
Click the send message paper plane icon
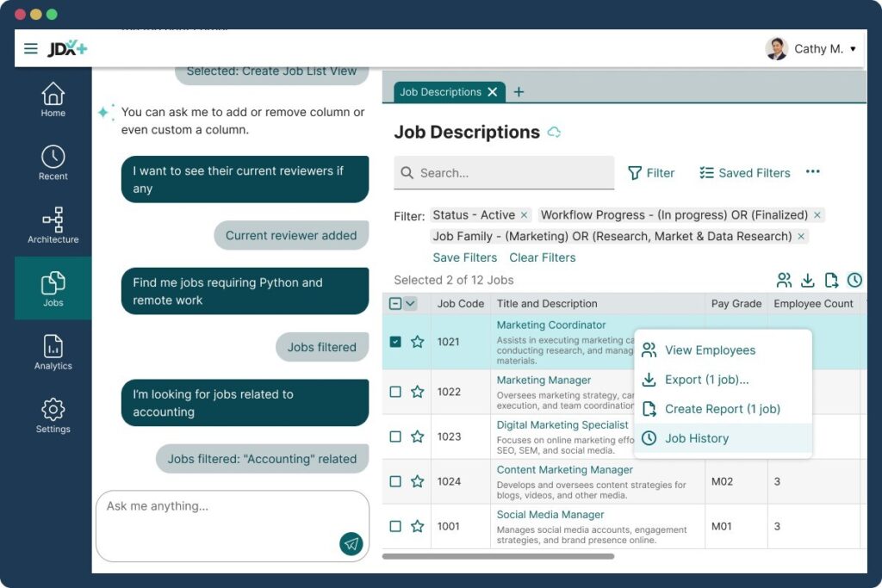pos(351,543)
